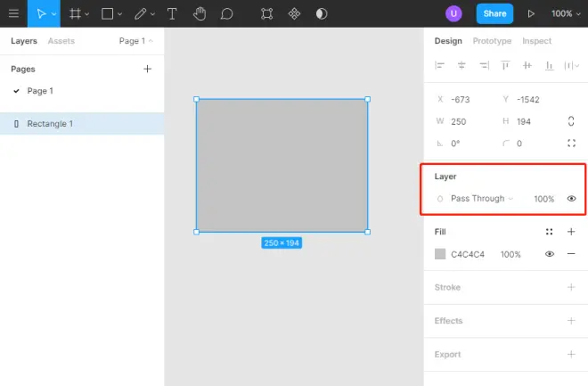Add a stroke with plus icon
Screen dimensions: 588x386
click(571, 287)
